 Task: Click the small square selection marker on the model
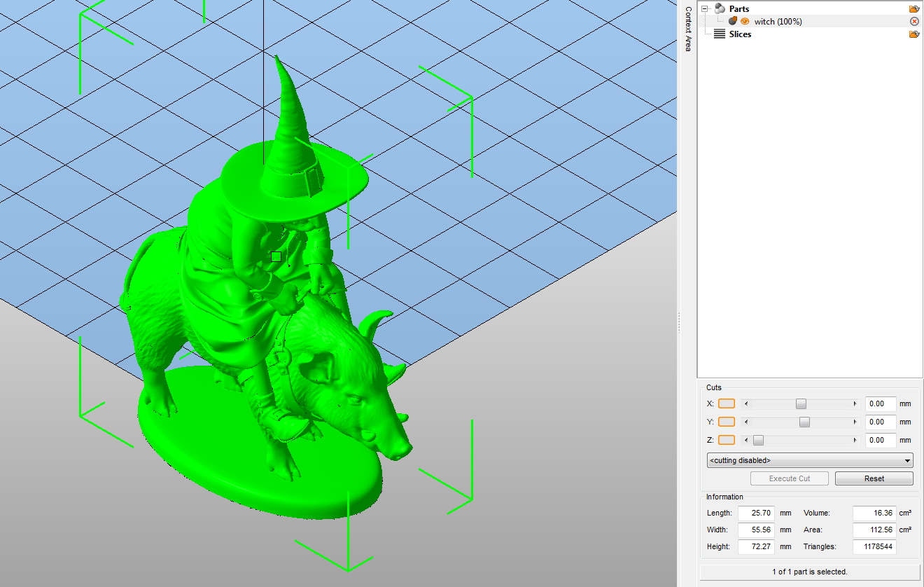pos(276,257)
